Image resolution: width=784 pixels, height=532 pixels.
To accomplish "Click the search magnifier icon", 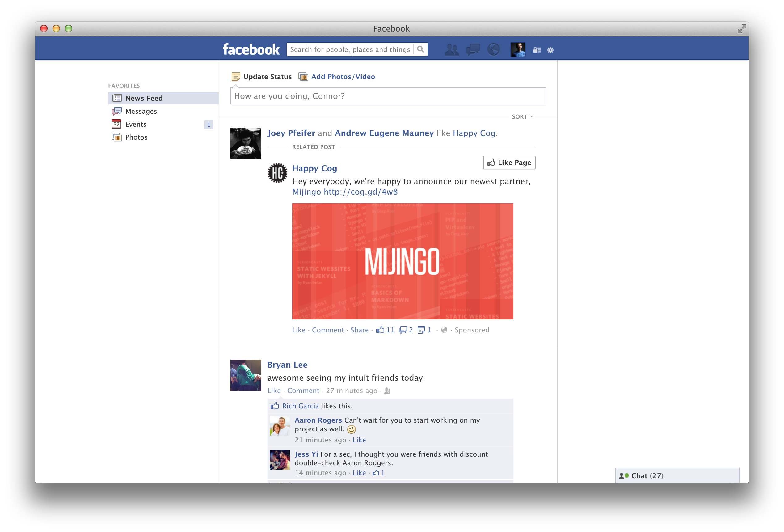I will (420, 50).
